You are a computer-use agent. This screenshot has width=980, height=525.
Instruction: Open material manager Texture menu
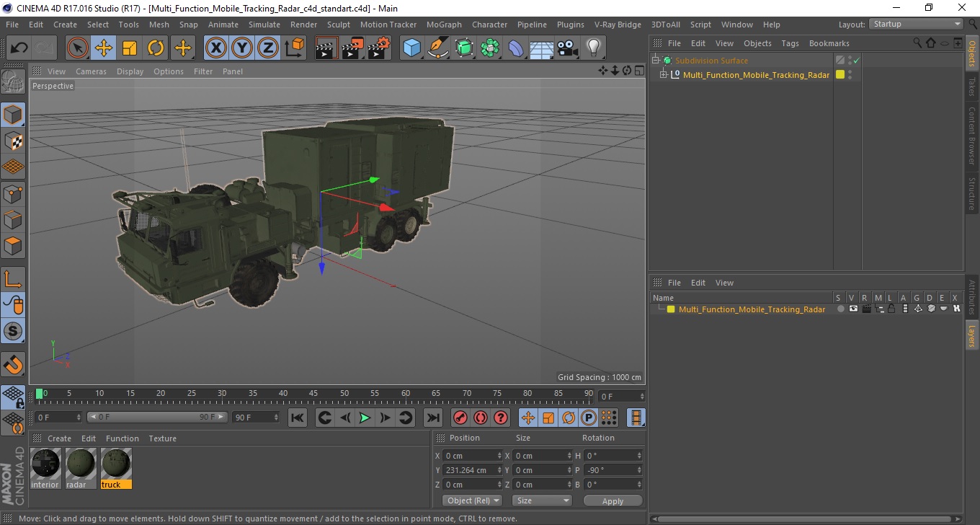[x=162, y=438]
